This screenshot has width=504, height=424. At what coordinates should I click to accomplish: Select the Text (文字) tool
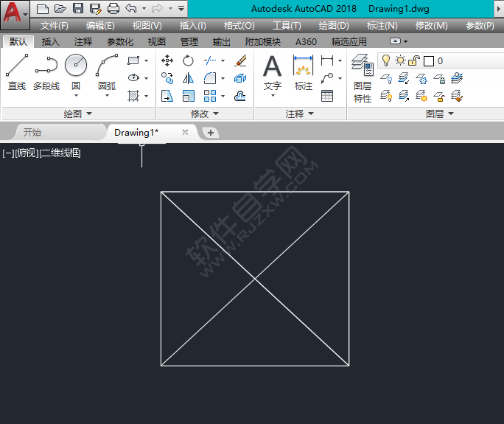tap(272, 72)
